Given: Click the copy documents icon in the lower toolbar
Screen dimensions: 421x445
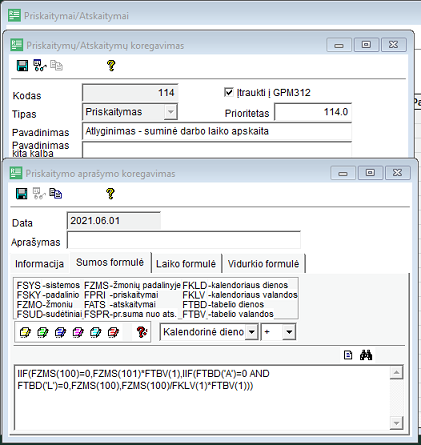Looking at the screenshot, I should pos(56,193).
